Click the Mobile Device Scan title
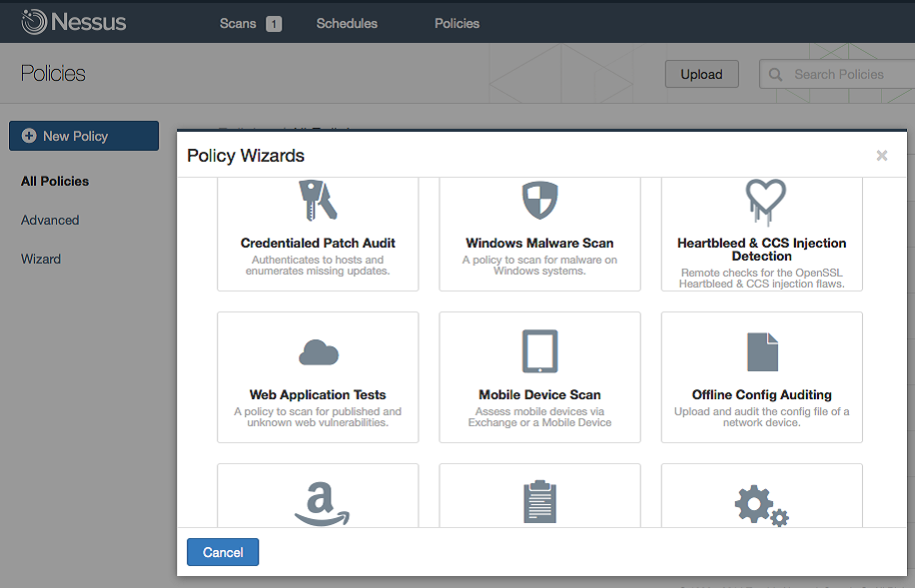The height and width of the screenshot is (588, 915). click(x=539, y=395)
